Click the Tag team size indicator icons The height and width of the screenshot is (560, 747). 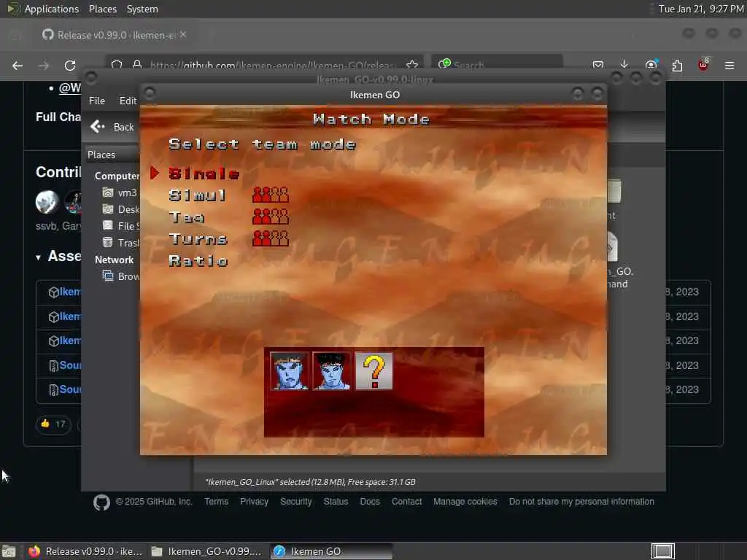[270, 217]
